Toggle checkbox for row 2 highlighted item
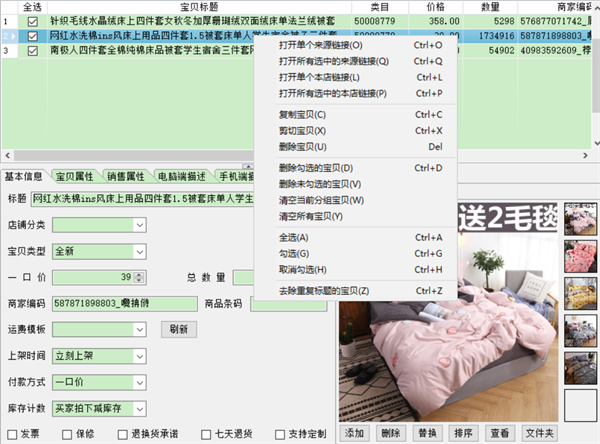The width and height of the screenshot is (600, 444). point(33,36)
